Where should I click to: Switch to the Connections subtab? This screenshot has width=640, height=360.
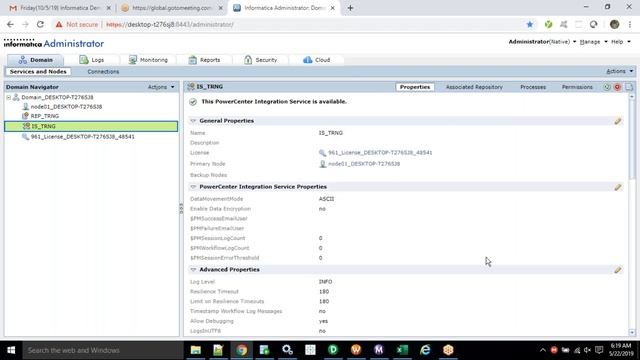coord(103,71)
